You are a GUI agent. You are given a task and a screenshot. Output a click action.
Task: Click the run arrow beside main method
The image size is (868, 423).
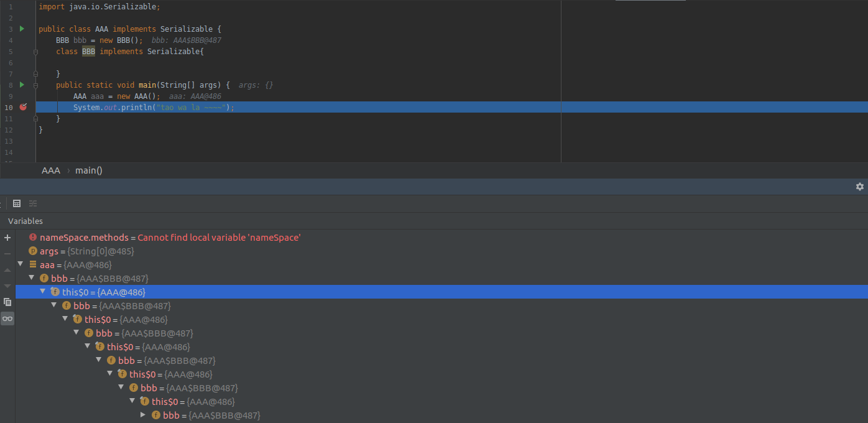click(22, 85)
